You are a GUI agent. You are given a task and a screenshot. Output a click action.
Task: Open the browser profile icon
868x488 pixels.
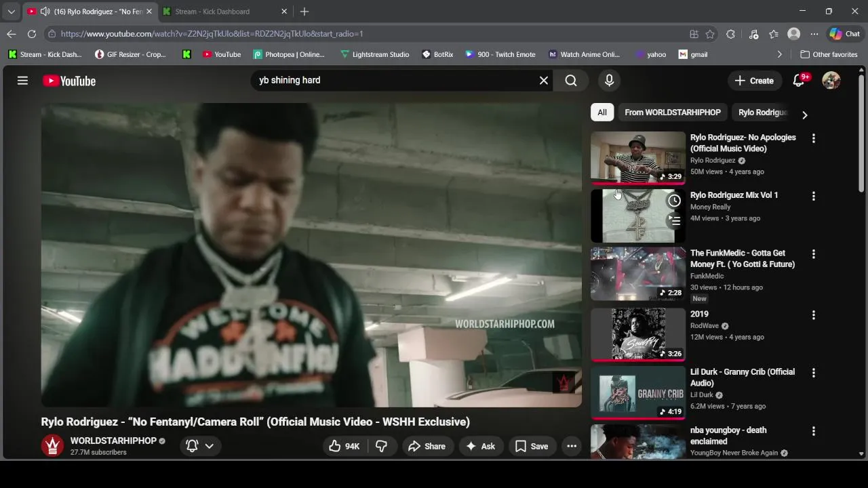[793, 34]
